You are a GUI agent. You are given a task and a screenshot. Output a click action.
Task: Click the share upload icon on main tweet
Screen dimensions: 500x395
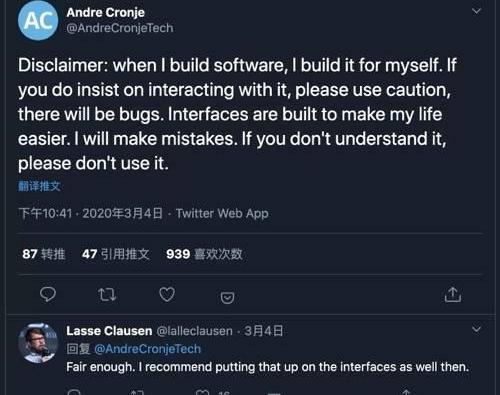(x=453, y=294)
